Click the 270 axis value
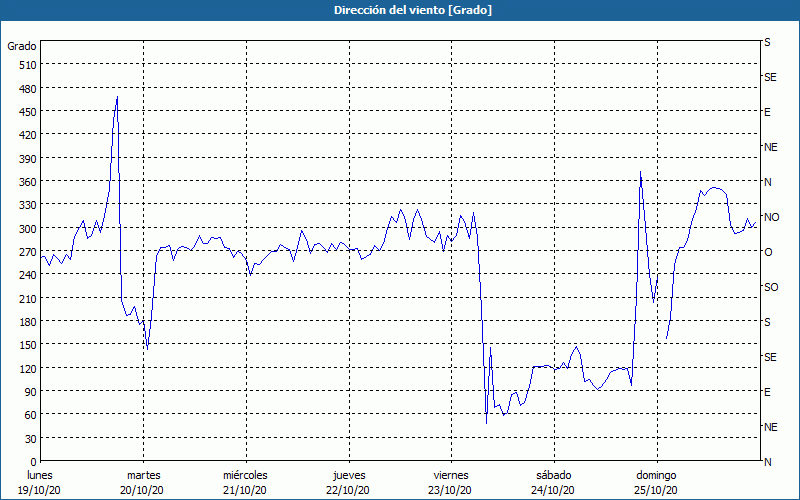The width and height of the screenshot is (800, 500). (29, 252)
